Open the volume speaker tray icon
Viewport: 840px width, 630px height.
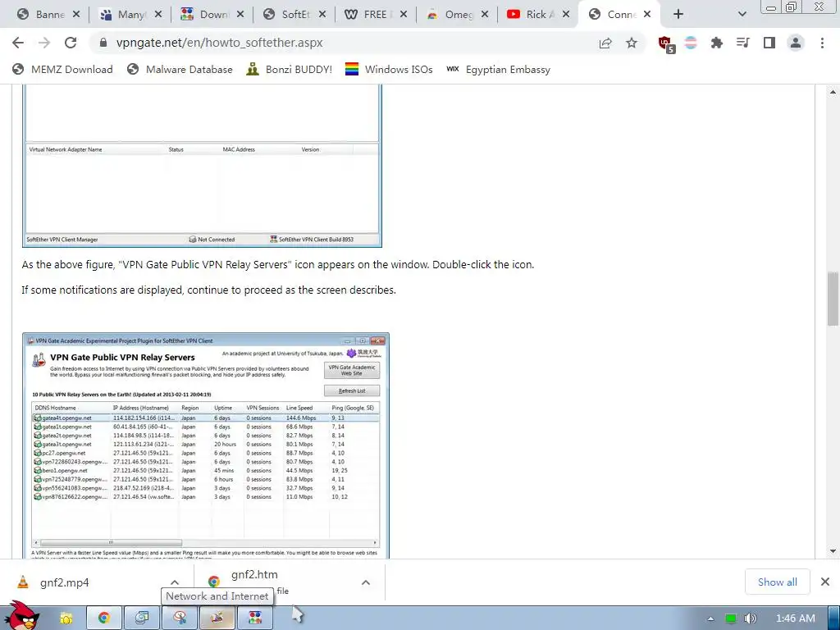(750, 619)
